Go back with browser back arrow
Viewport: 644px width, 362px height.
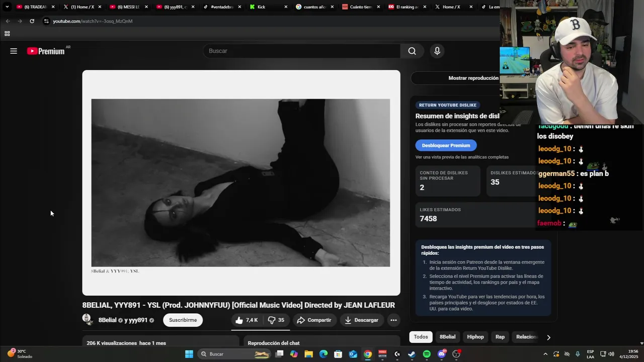(x=8, y=21)
